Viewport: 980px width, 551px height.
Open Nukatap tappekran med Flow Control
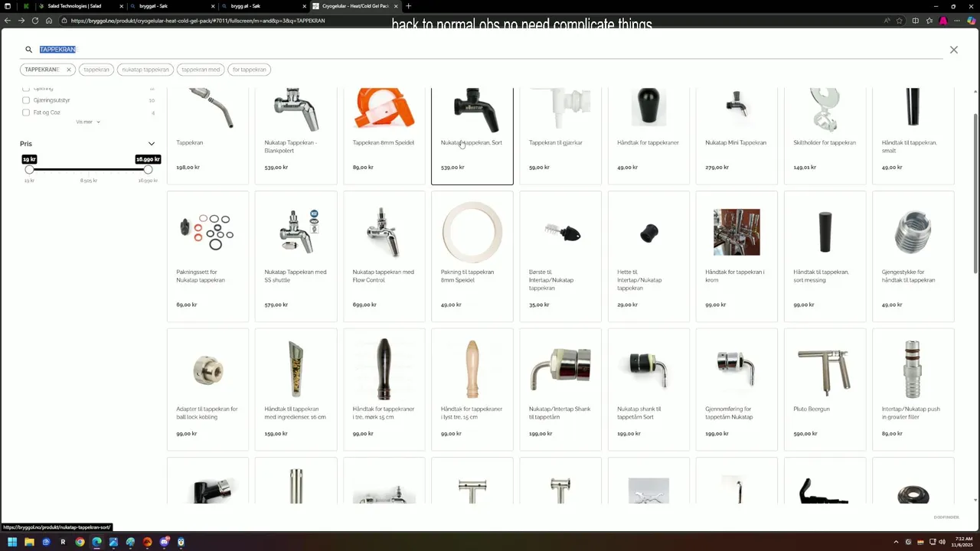[384, 256]
